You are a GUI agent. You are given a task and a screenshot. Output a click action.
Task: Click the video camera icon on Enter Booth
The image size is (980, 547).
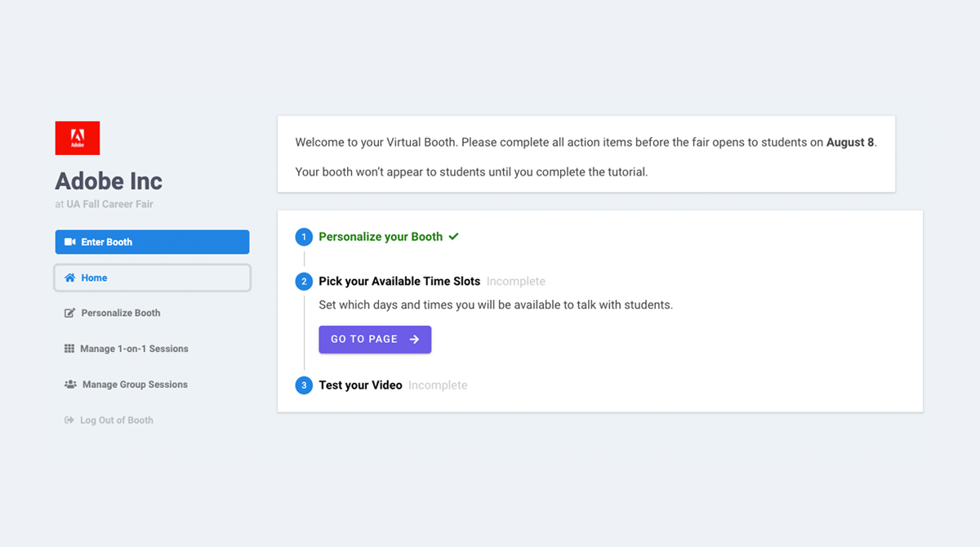pyautogui.click(x=70, y=242)
